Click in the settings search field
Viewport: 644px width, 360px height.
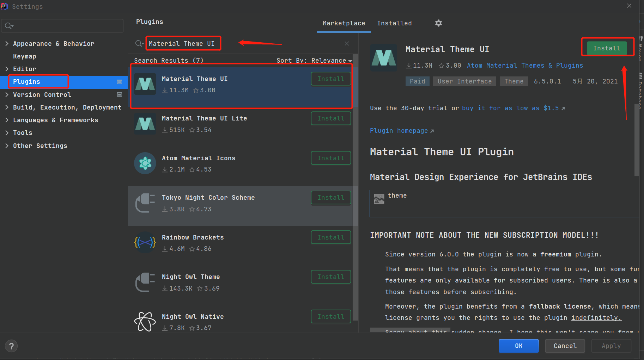[62, 26]
